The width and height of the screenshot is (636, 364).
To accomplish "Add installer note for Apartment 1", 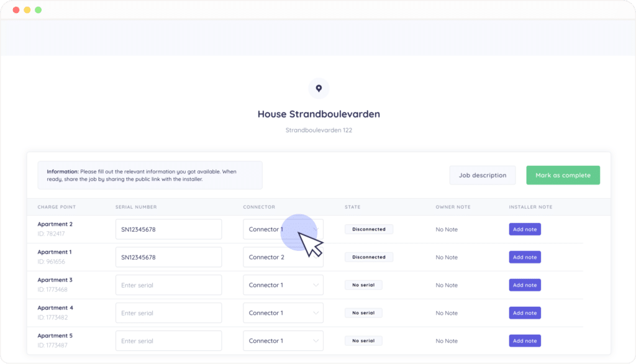I will click(x=525, y=257).
